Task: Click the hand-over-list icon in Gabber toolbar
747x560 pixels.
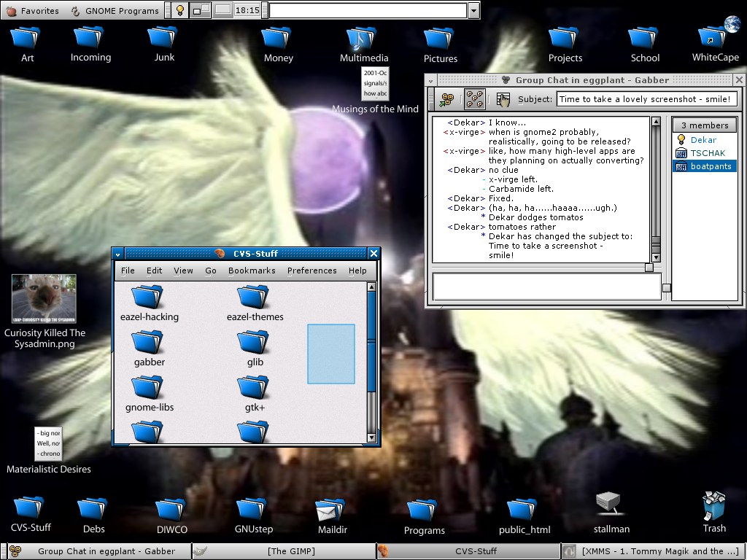Action: [503, 99]
